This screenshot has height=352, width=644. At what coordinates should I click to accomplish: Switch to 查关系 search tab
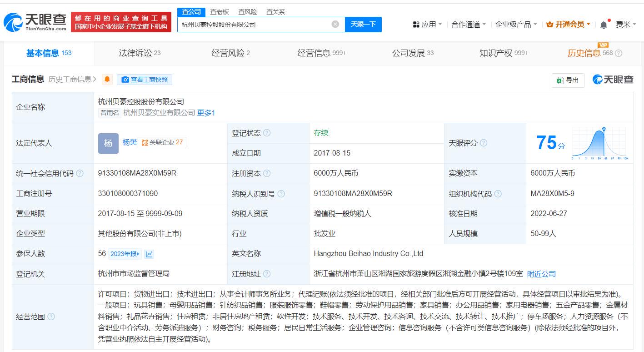276,12
